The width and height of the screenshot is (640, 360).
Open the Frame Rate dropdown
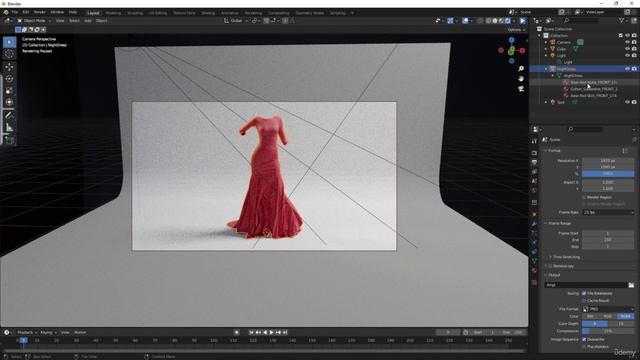point(608,212)
